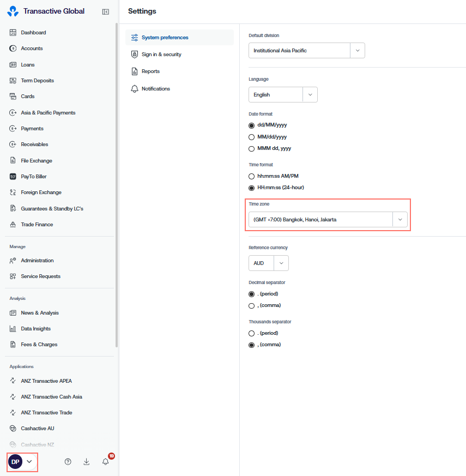Click the Payments icon

tap(13, 129)
